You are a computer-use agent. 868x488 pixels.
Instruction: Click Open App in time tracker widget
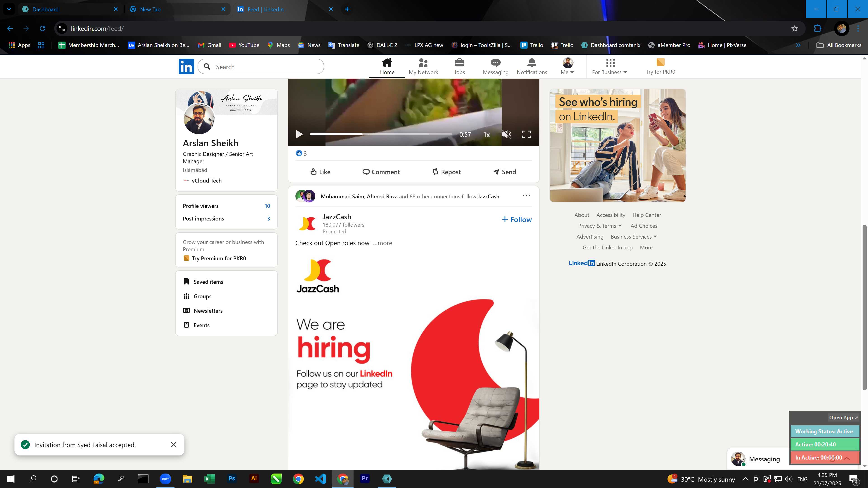click(843, 418)
